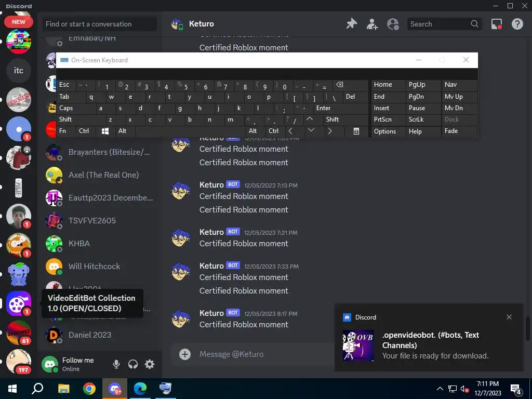Toggle ScrLk key on the On-Screen Keyboard

point(424,119)
